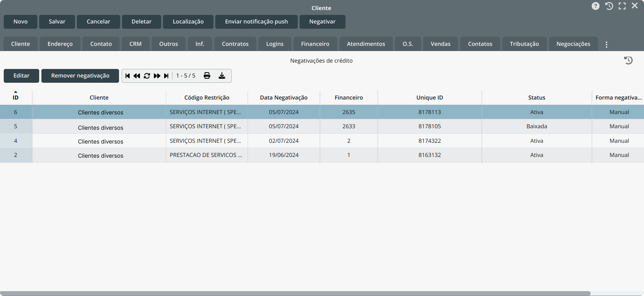
Task: Sort by Unique ID column header
Action: [x=430, y=98]
